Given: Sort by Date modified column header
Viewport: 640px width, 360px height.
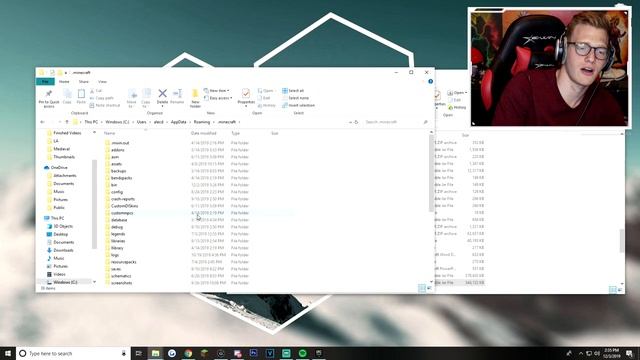Looking at the screenshot, I should tap(204, 133).
